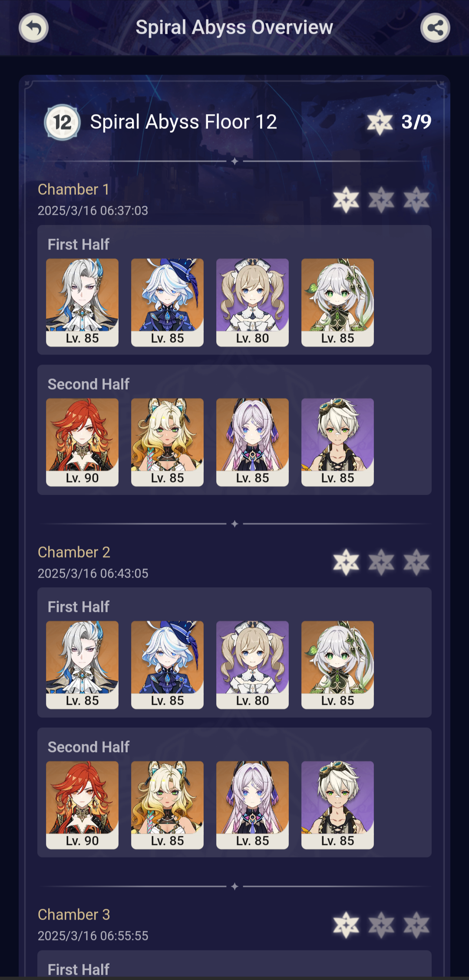
Task: Tap the star icon beside 3/9
Action: pyautogui.click(x=380, y=122)
